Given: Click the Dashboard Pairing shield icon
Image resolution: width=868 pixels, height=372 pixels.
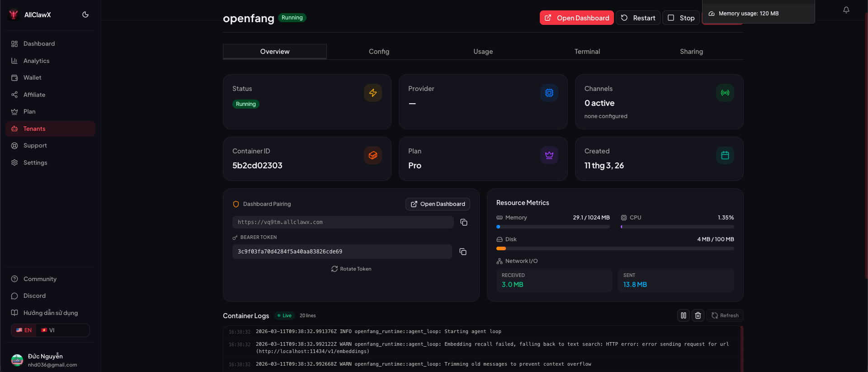Looking at the screenshot, I should (x=236, y=204).
